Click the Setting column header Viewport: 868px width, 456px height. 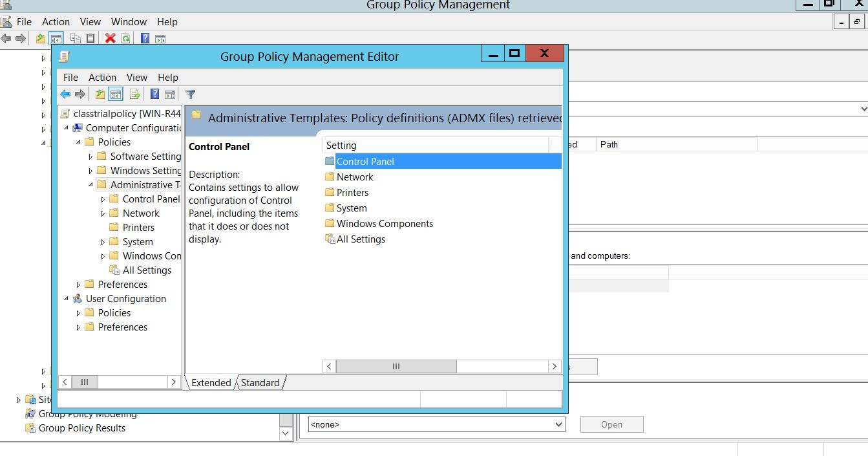coord(436,145)
